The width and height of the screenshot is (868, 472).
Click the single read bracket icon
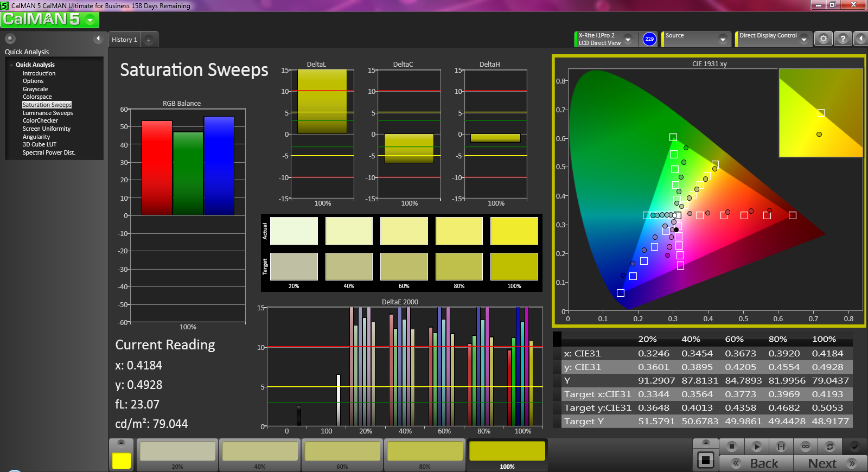(x=781, y=447)
